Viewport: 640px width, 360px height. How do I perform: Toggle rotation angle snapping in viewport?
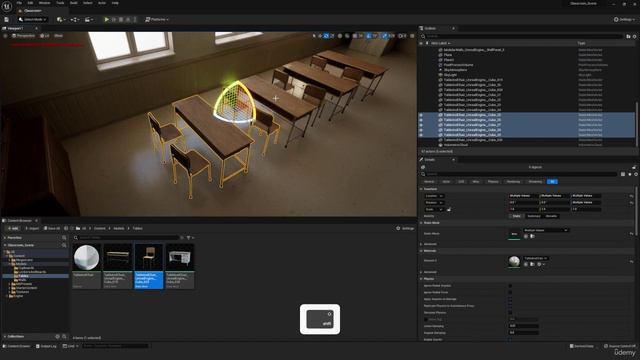click(369, 36)
